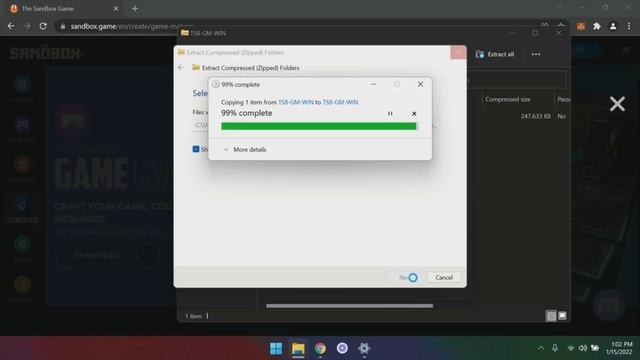Reload the sandbox.game page
This screenshot has width=640, height=360.
coord(43,26)
